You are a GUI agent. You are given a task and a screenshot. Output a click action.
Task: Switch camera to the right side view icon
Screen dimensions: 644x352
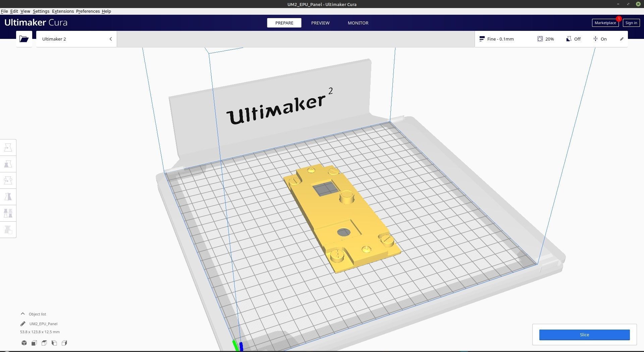click(x=64, y=343)
